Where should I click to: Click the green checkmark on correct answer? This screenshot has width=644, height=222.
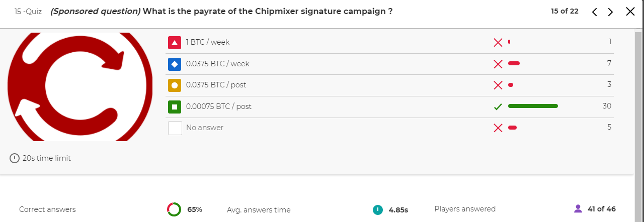(498, 106)
